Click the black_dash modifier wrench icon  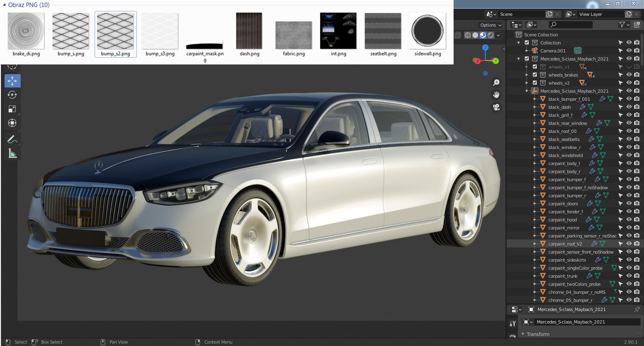pyautogui.click(x=583, y=107)
